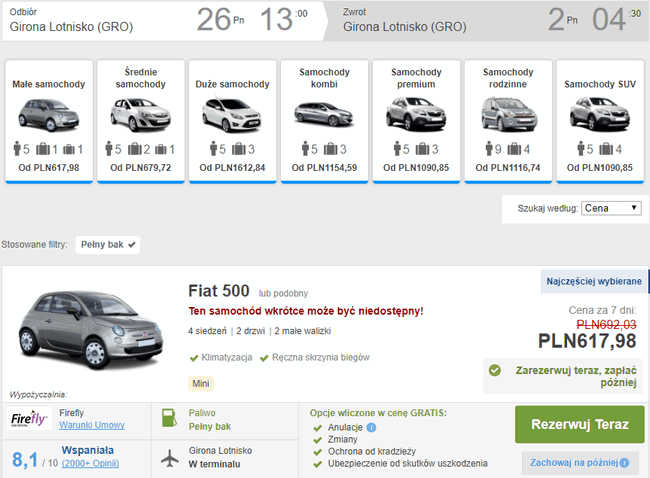Click the Firefly rental company logo
Screen dimensions: 650x478
coord(29,418)
